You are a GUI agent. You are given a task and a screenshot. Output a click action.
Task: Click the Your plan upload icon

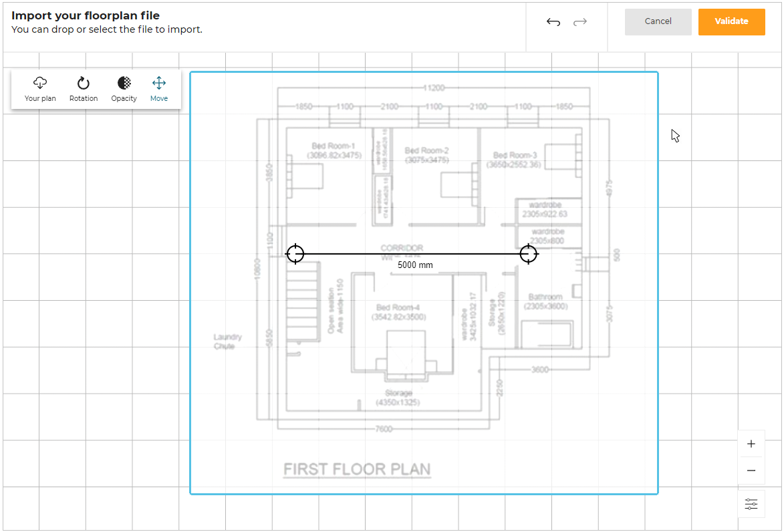[x=40, y=84]
